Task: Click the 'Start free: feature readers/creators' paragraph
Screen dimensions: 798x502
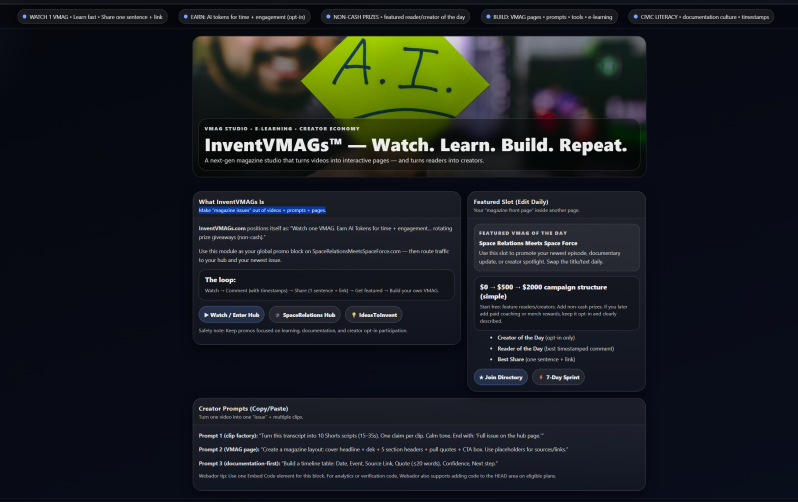Action: [x=553, y=314]
